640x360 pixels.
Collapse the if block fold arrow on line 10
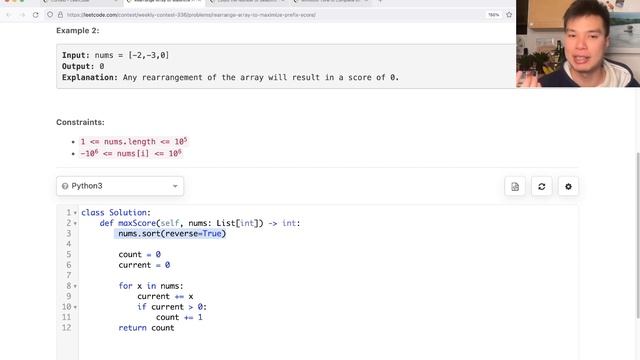tap(75, 307)
